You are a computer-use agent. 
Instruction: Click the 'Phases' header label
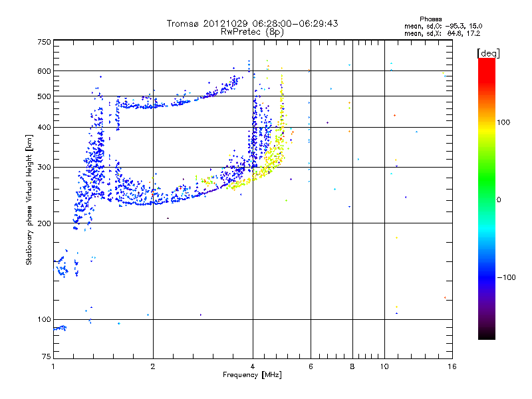coord(430,19)
